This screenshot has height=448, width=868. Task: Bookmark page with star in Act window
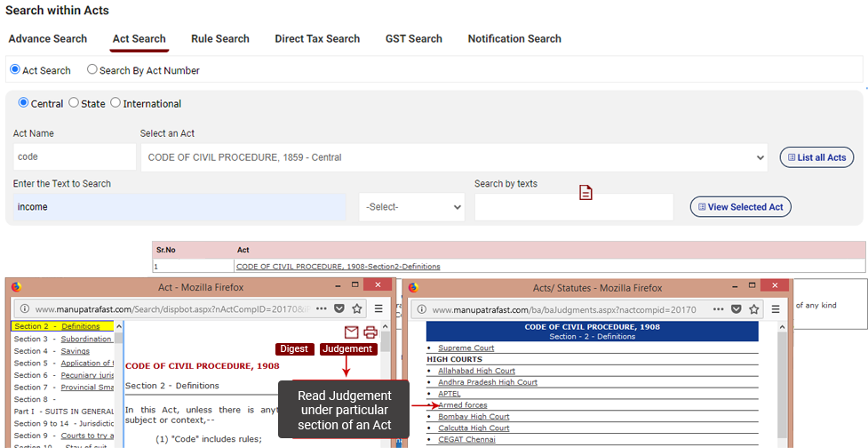[356, 308]
